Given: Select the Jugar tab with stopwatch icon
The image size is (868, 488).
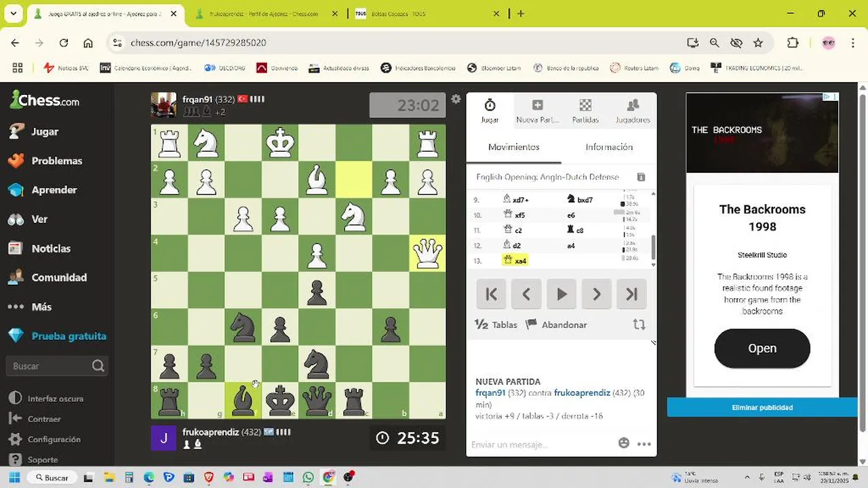Looking at the screenshot, I should [490, 110].
